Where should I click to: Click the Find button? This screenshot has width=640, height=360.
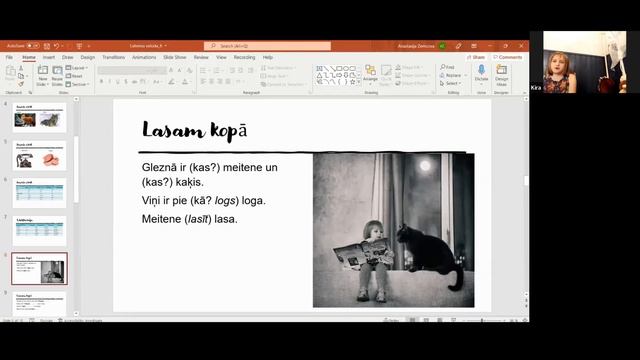[x=447, y=67]
